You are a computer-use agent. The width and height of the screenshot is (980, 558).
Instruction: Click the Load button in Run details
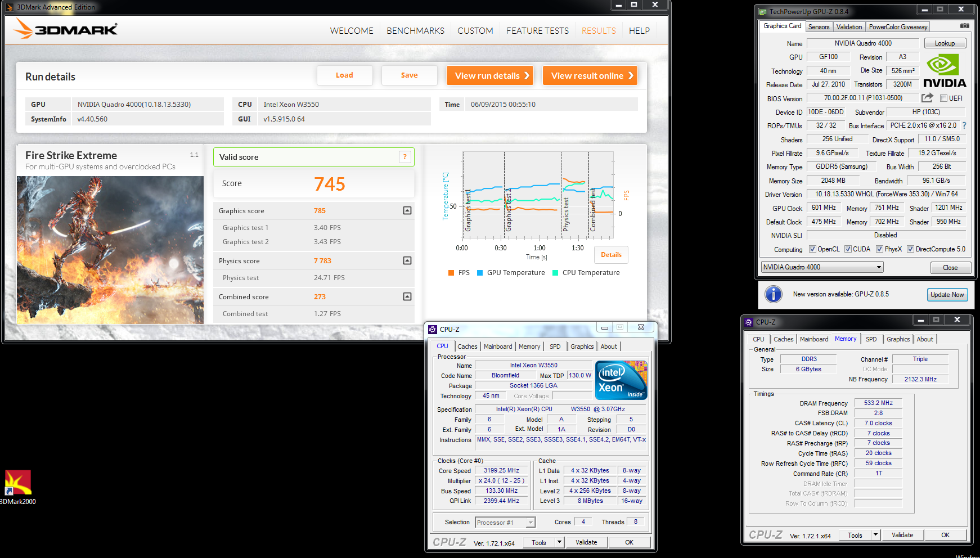coord(344,75)
